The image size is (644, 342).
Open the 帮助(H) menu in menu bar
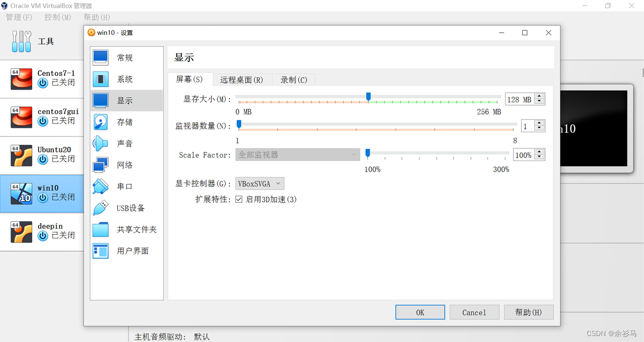[97, 17]
